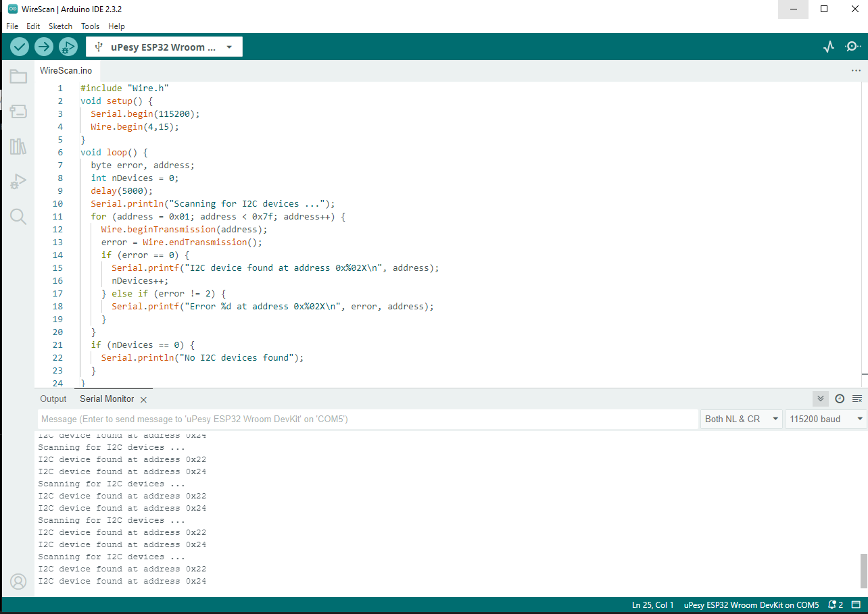The image size is (868, 614).
Task: Open the Serial Plotter icon
Action: point(829,47)
